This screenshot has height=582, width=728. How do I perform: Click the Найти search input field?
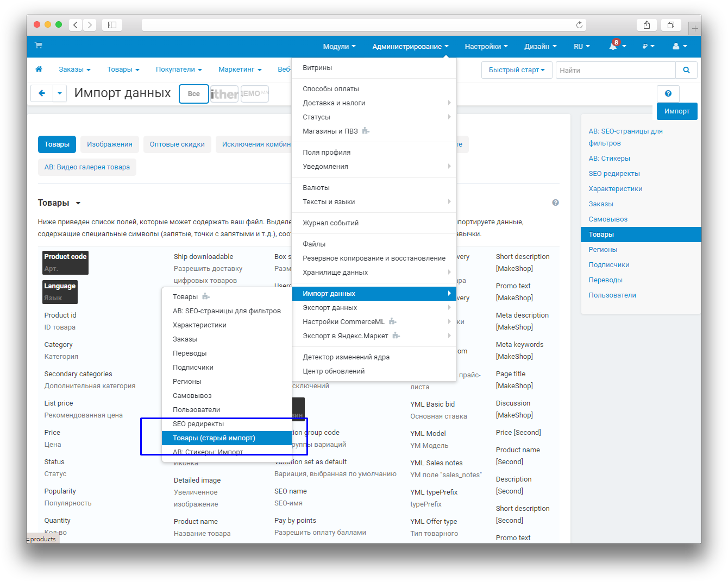(x=615, y=70)
